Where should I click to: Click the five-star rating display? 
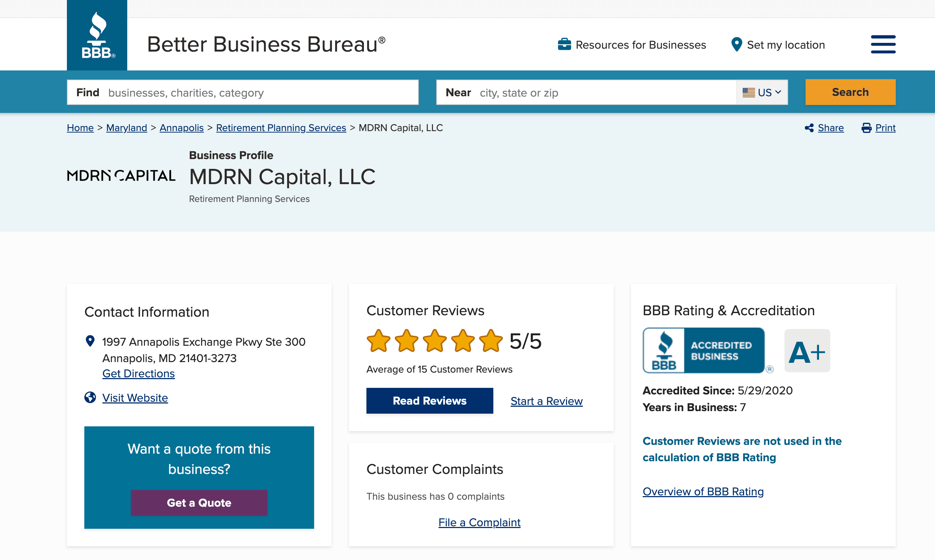coord(434,341)
